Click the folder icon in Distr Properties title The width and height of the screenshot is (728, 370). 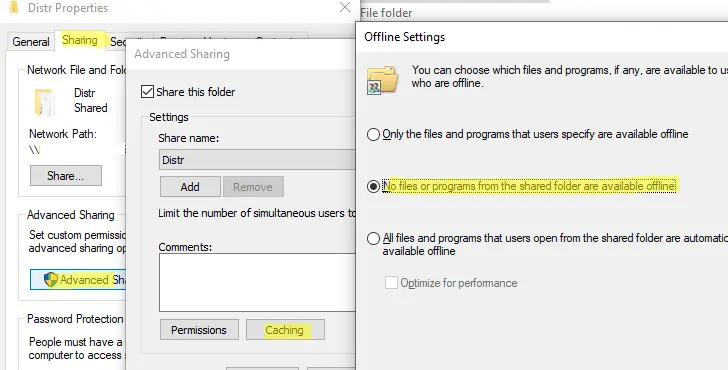(15, 7)
